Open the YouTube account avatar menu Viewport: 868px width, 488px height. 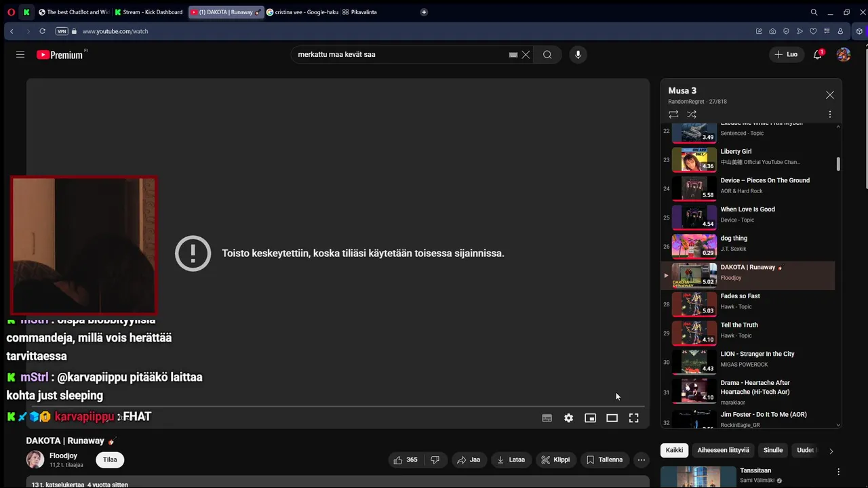coord(844,54)
